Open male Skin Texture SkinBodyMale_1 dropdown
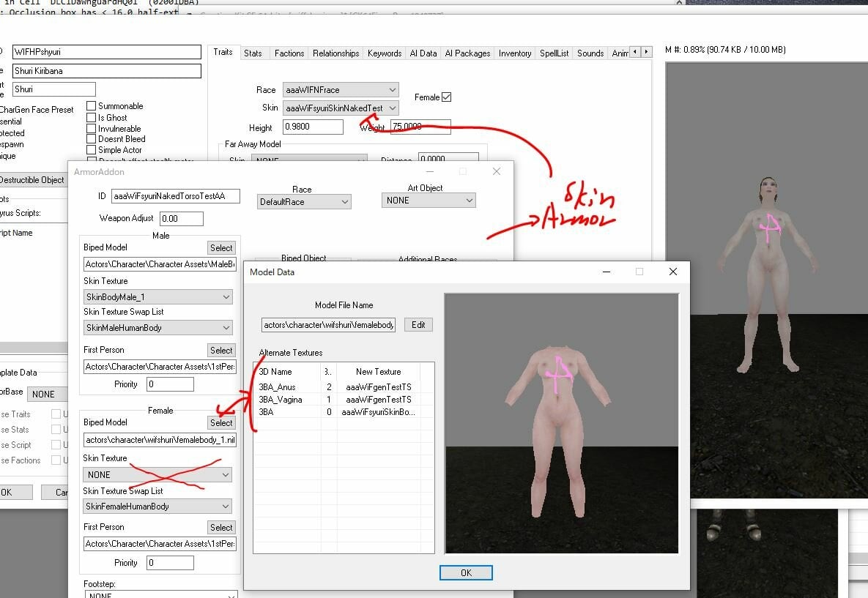The width and height of the screenshot is (868, 598). [x=157, y=297]
